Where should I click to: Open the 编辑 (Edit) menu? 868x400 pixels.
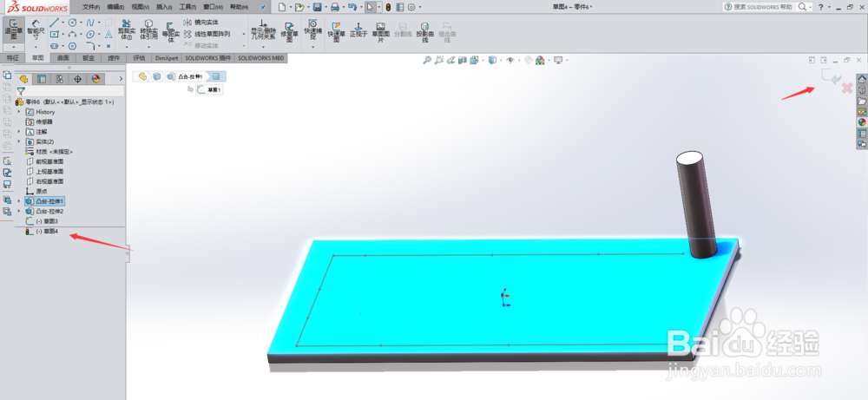[115, 7]
